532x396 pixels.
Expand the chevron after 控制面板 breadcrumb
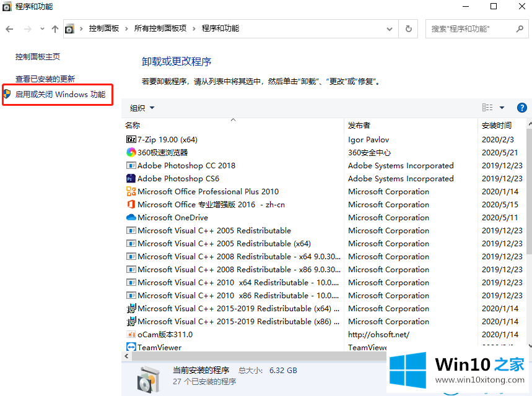coord(126,29)
